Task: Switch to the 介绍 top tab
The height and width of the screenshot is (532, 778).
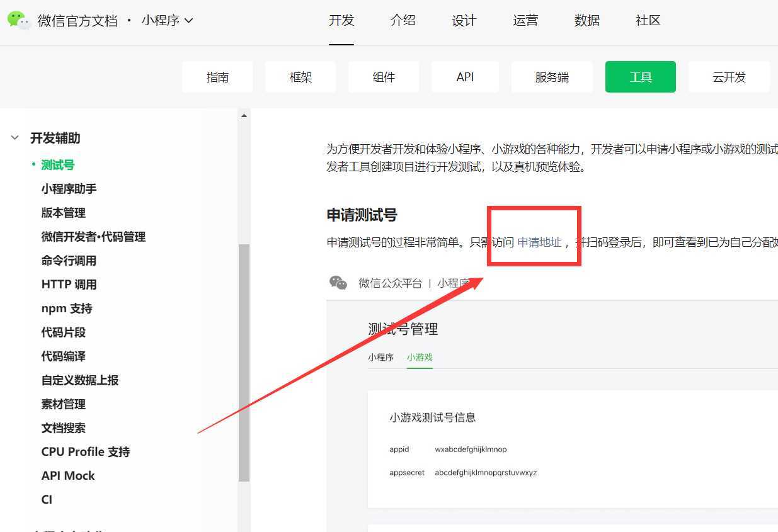Action: coord(403,20)
